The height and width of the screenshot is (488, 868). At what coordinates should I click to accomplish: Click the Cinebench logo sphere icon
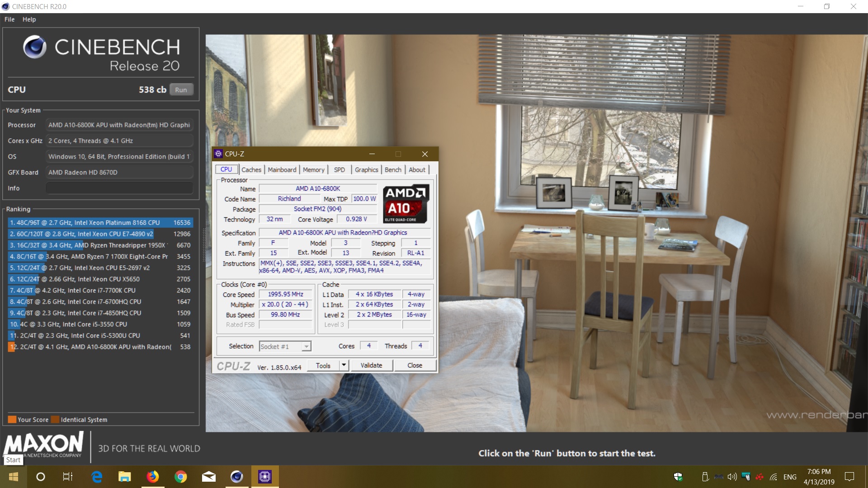[35, 47]
